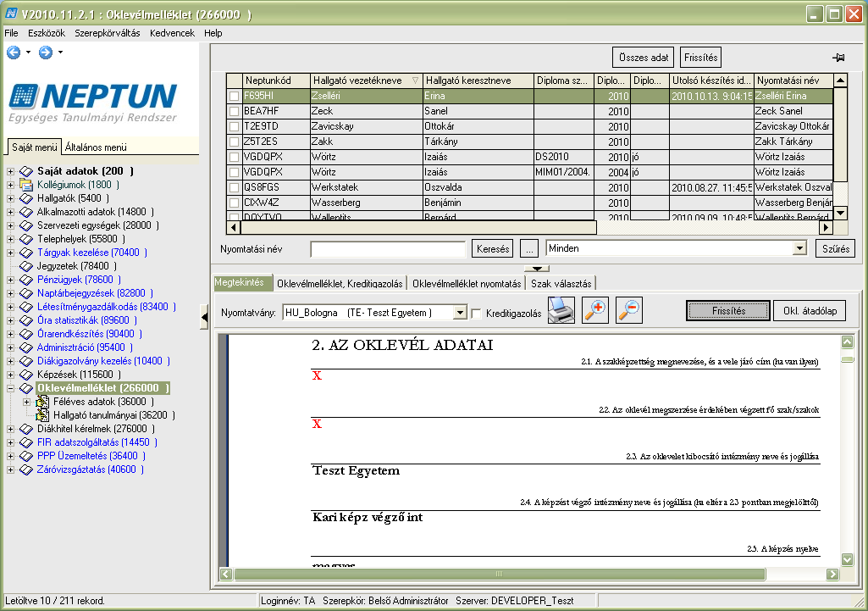Switch to the Általános menü tab

pos(96,147)
